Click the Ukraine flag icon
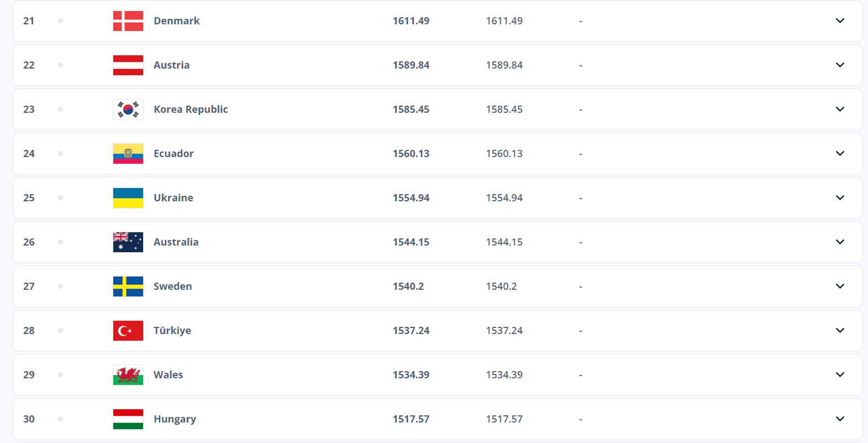Image resolution: width=868 pixels, height=443 pixels. [128, 198]
